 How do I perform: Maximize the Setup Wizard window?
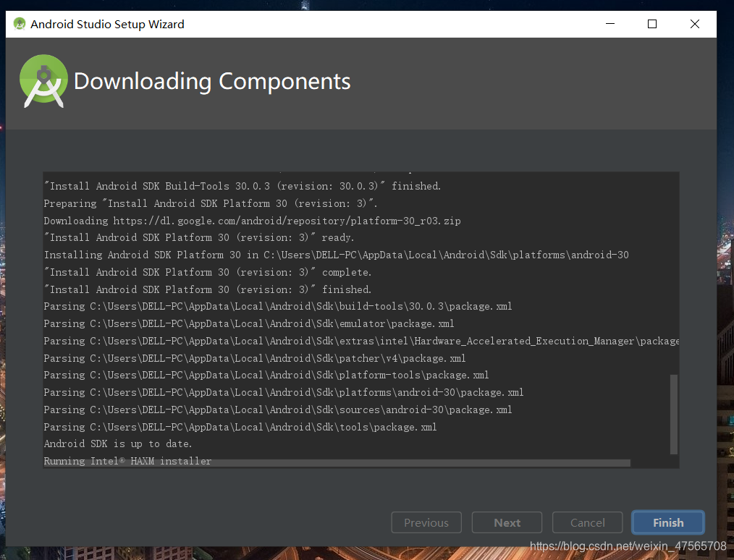tap(652, 24)
